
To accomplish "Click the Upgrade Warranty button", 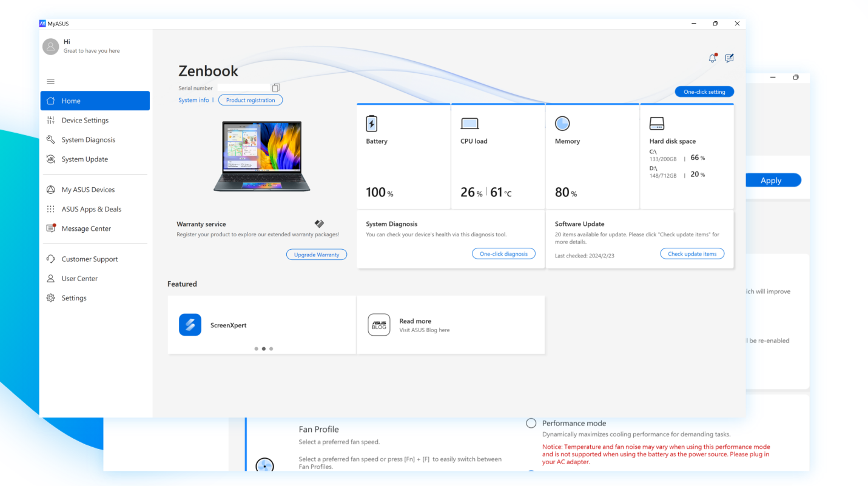I will [x=317, y=255].
